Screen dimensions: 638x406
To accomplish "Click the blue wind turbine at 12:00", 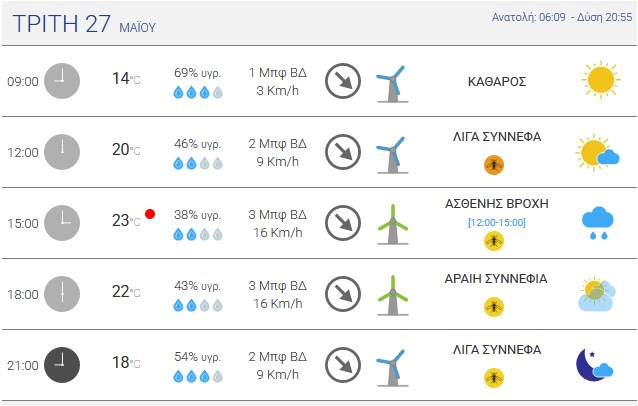I will click(x=392, y=155).
